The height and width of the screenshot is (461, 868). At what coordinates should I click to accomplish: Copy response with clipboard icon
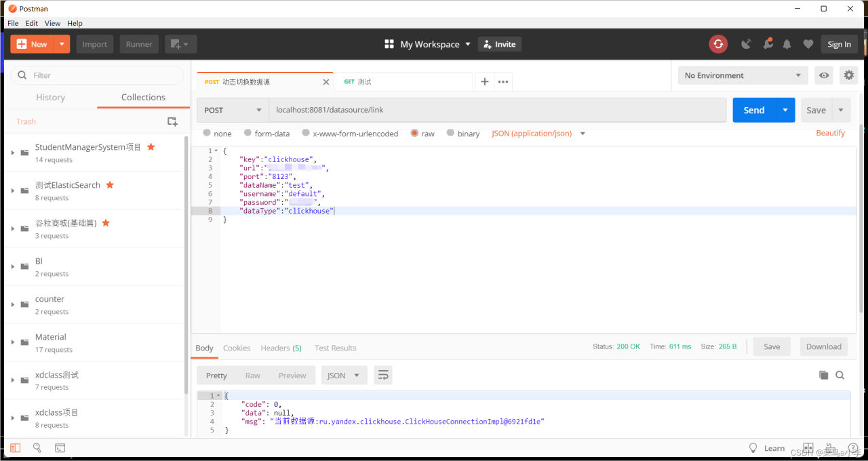coord(823,375)
